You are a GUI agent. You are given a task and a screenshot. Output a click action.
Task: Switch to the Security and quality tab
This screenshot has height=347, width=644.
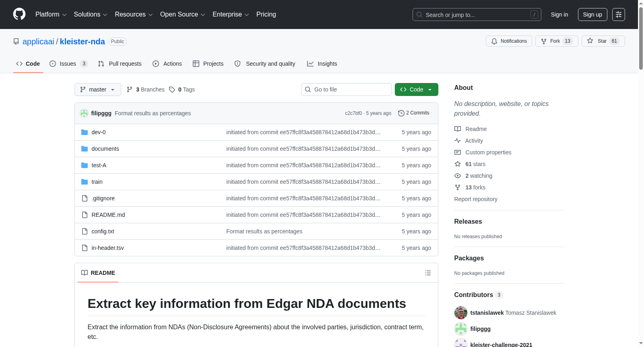pyautogui.click(x=265, y=64)
